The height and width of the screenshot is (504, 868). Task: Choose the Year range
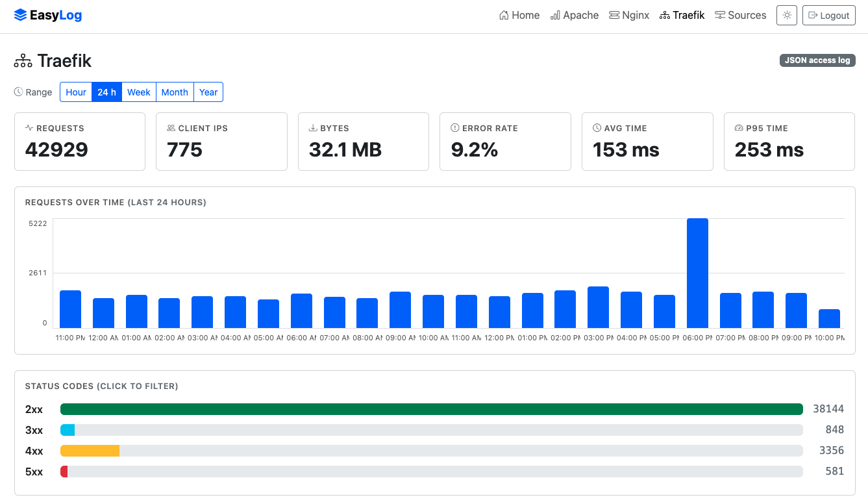point(208,92)
